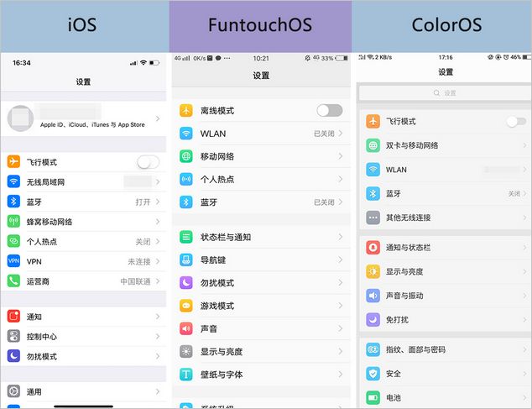Image resolution: width=532 pixels, height=409 pixels.
Task: Tap FuntouchOS WLAN 已关闭 status
Action: [x=324, y=134]
